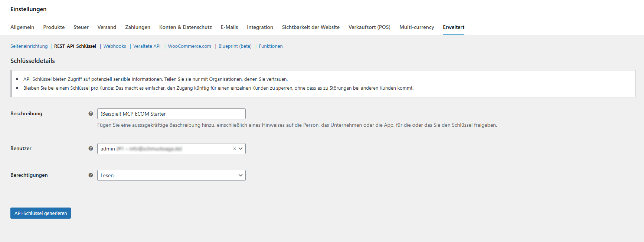Open the Allgemein settings tab
644x242 pixels.
click(x=22, y=27)
